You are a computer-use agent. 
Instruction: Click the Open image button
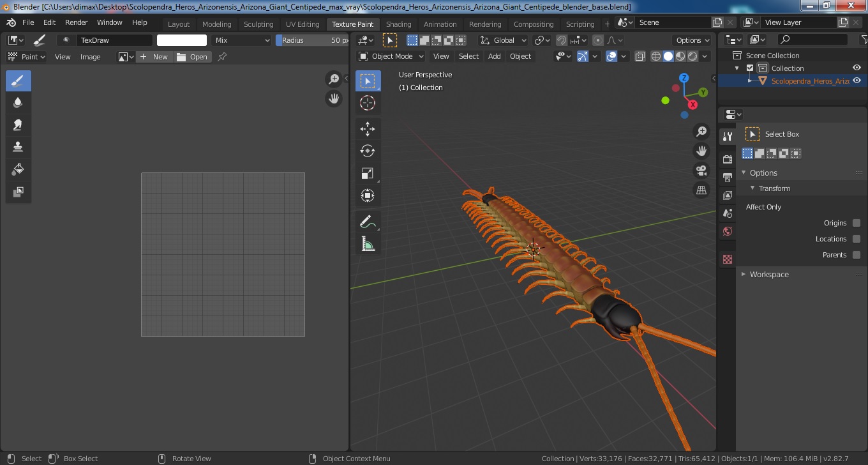(192, 57)
